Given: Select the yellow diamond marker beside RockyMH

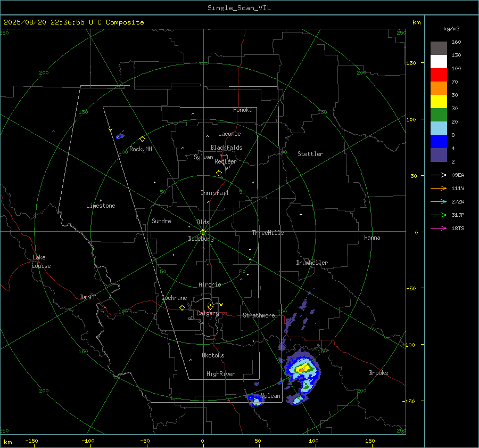Looking at the screenshot, I should coord(142,139).
